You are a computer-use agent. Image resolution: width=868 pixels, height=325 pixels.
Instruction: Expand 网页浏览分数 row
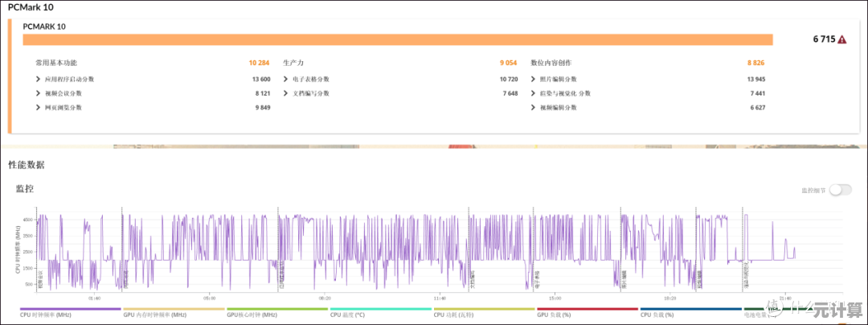click(39, 107)
